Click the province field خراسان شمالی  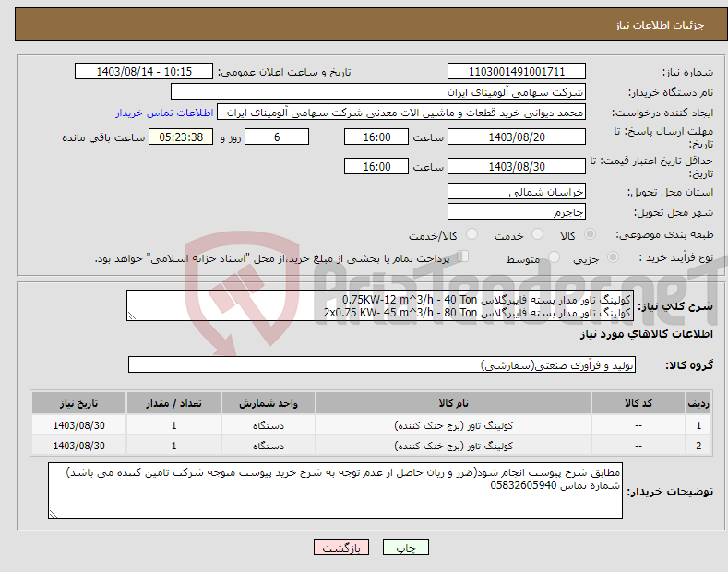pyautogui.click(x=517, y=191)
